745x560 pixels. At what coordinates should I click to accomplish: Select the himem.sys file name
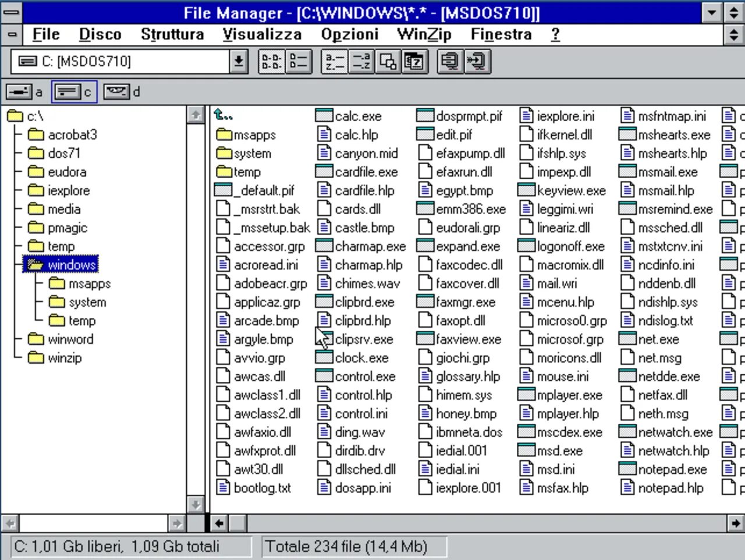click(x=464, y=395)
